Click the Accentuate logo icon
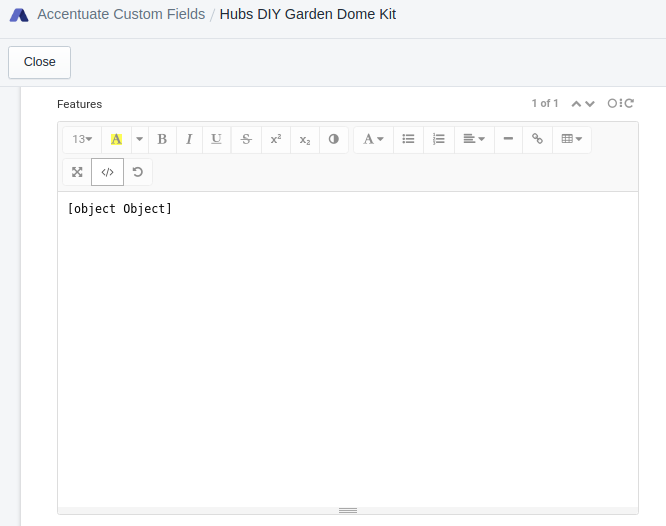Image resolution: width=666 pixels, height=526 pixels. pyautogui.click(x=19, y=15)
